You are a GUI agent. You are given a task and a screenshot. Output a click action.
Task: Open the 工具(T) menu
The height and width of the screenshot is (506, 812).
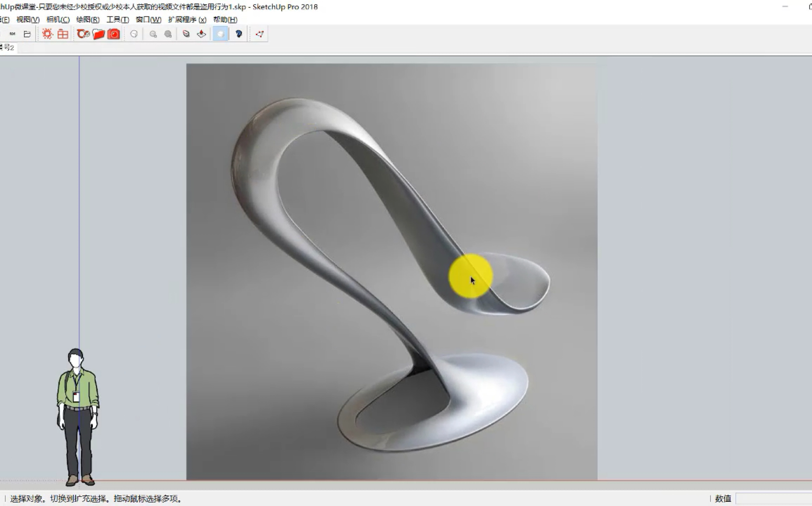118,19
